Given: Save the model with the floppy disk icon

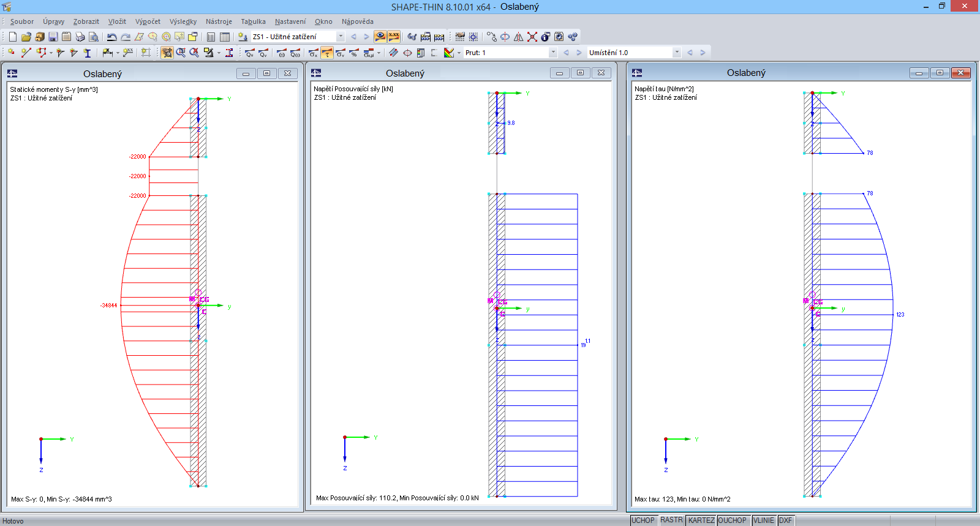Looking at the screenshot, I should 53,37.
